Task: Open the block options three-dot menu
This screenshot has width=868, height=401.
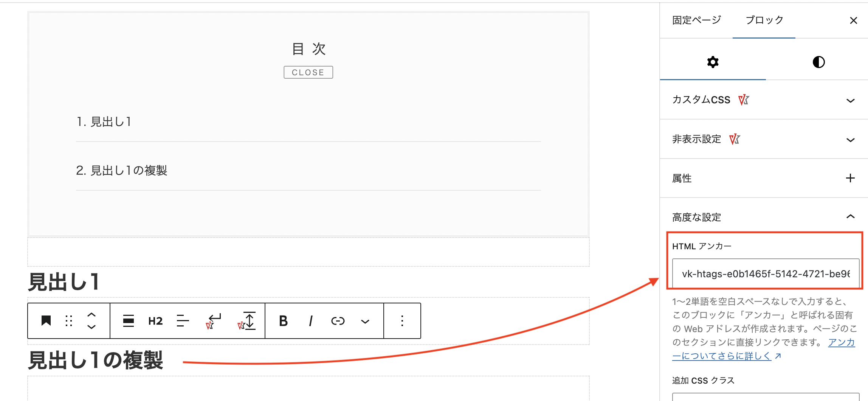Action: [402, 321]
